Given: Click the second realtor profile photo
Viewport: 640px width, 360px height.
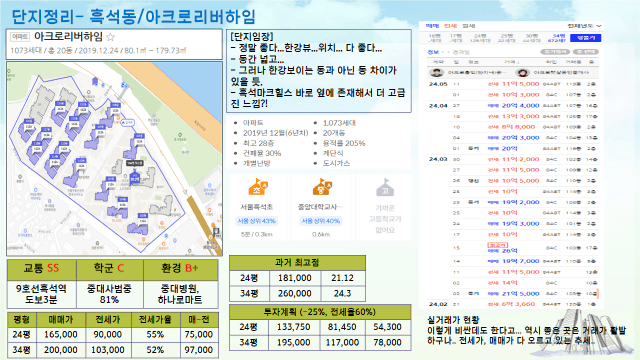Looking at the screenshot, I should [x=522, y=73].
